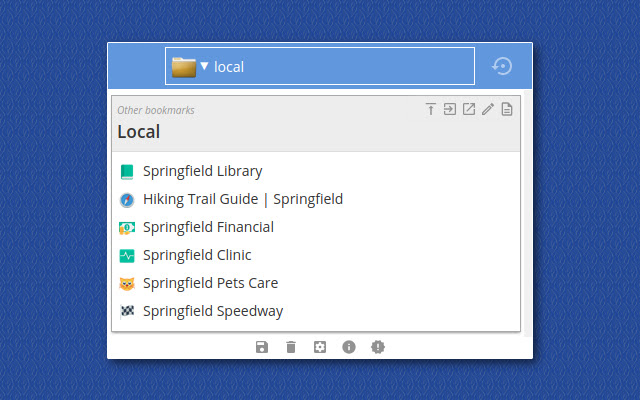
Task: Expand the dropdown arrow next to local
Action: [x=204, y=66]
